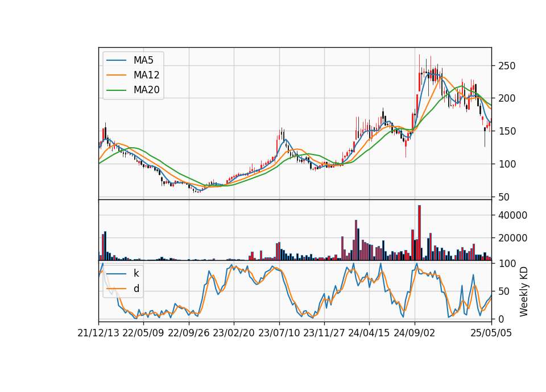Screen dimensions: 546x392
Task: Click the MA5 legend label
Action: coord(143,60)
